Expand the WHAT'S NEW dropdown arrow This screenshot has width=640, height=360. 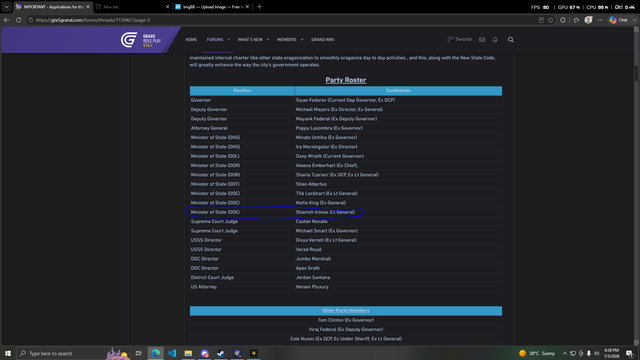pyautogui.click(x=268, y=40)
